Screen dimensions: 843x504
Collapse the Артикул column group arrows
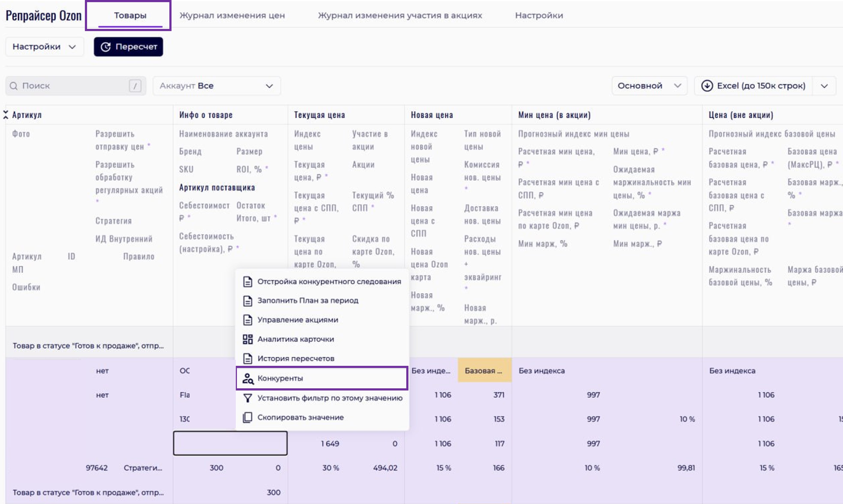coord(5,115)
